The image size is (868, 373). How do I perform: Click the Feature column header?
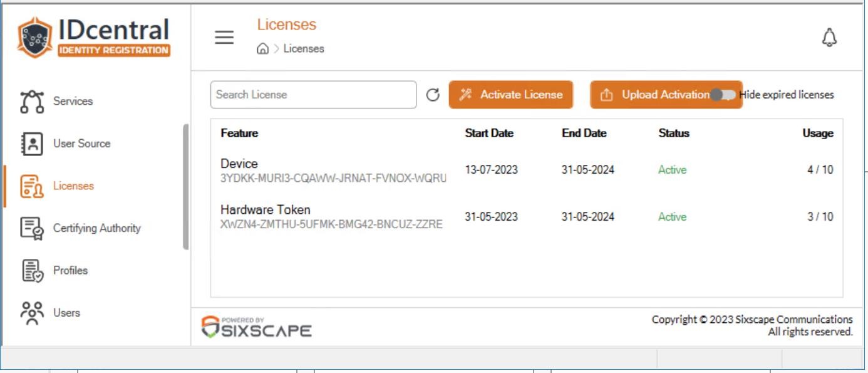click(x=239, y=133)
